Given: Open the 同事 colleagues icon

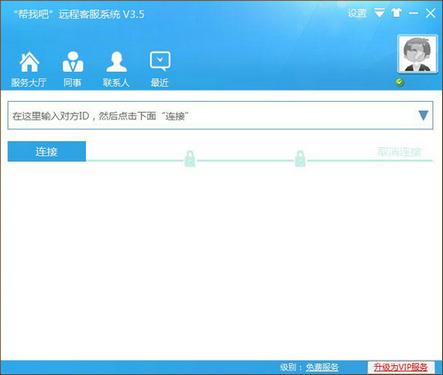Looking at the screenshot, I should [x=73, y=62].
